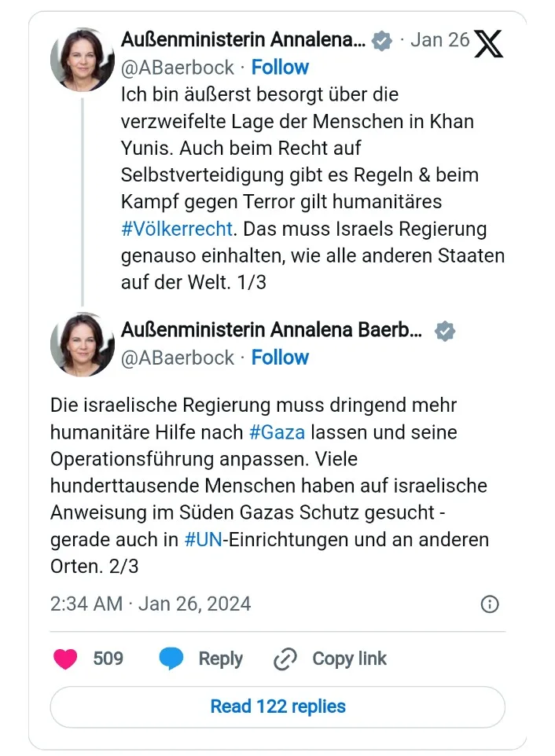Open the #Gaza hashtag link

click(x=276, y=432)
